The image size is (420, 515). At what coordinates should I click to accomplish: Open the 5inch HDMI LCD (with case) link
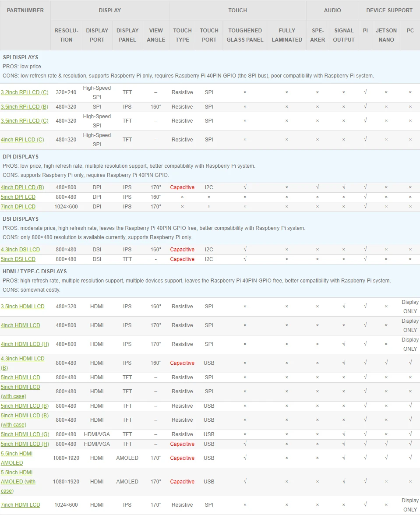(x=20, y=392)
